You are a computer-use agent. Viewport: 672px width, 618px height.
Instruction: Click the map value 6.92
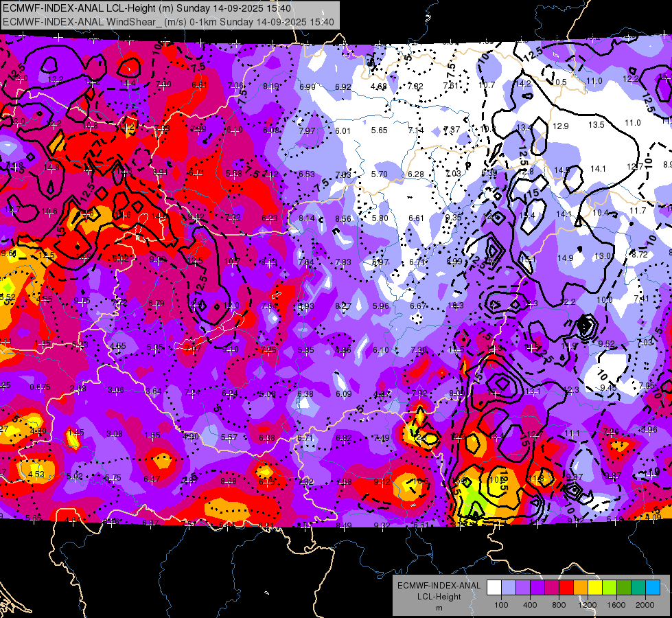tap(343, 87)
